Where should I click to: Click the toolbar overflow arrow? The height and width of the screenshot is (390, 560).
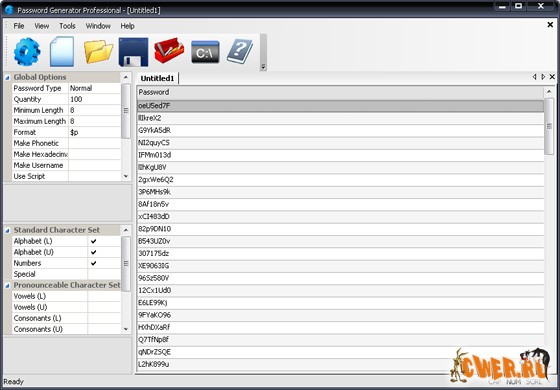(263, 67)
